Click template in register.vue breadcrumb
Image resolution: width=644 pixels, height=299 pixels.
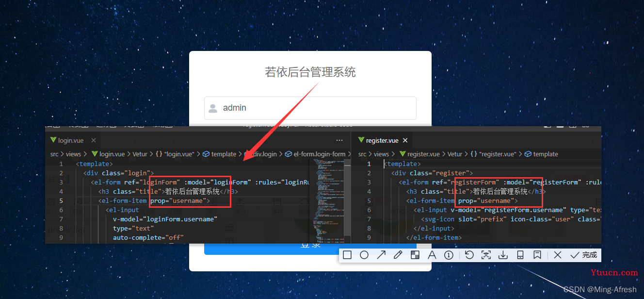(542, 154)
